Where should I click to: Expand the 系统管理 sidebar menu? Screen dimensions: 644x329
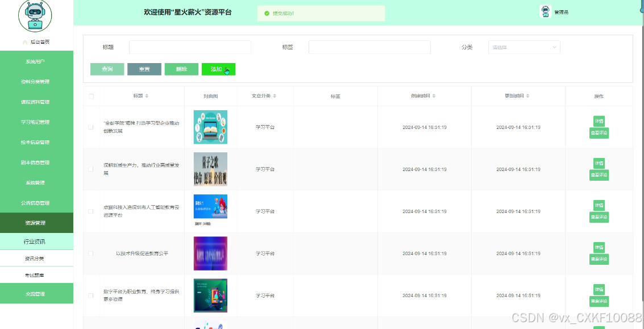[x=36, y=182]
